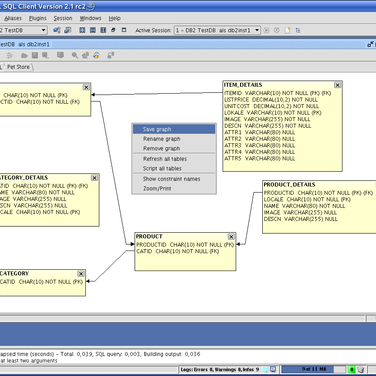Viewport: 376px width, 376px height.
Task: Click the green status indicator icon
Action: coord(351,369)
